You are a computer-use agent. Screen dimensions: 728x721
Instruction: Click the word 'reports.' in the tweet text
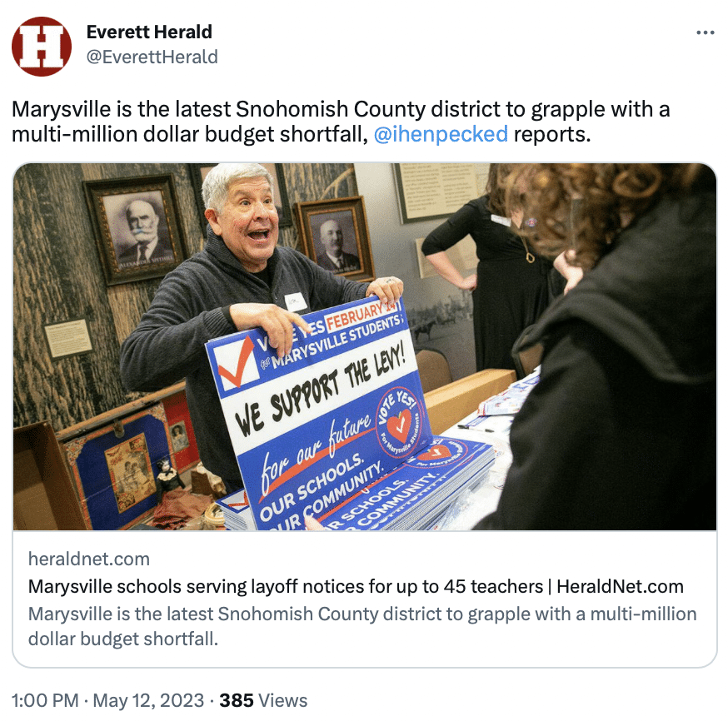552,135
